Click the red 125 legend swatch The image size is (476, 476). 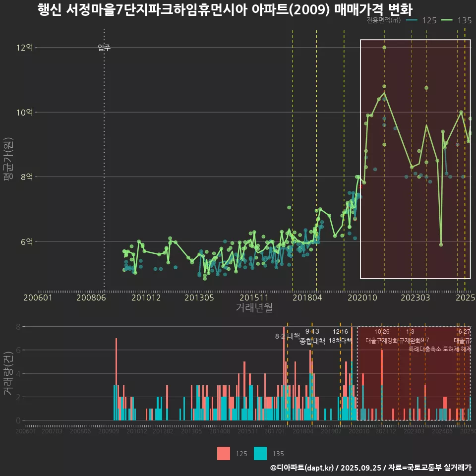click(224, 453)
